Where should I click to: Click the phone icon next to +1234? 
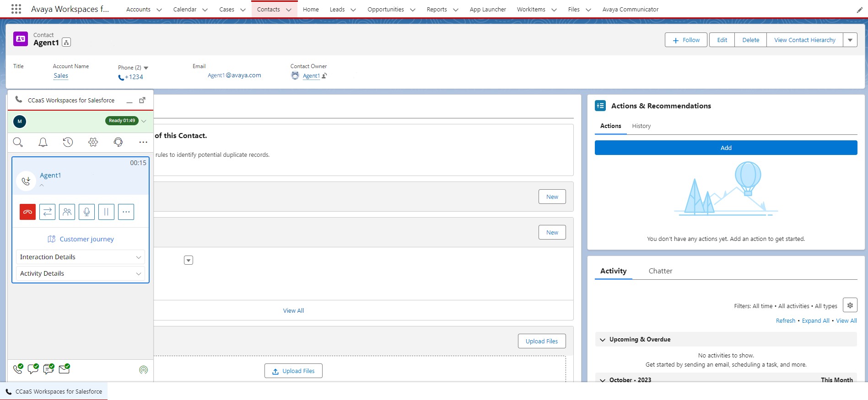(121, 78)
